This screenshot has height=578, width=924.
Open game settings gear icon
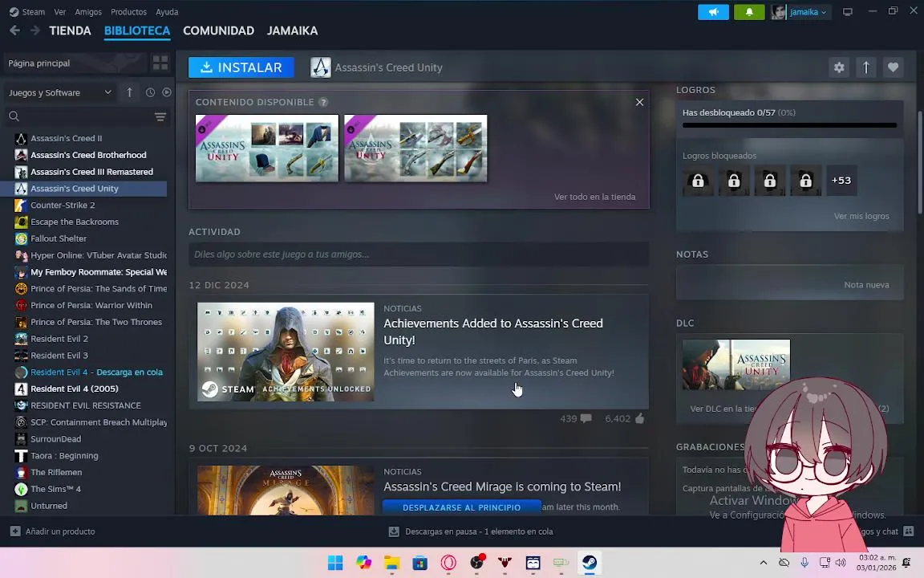tap(839, 67)
